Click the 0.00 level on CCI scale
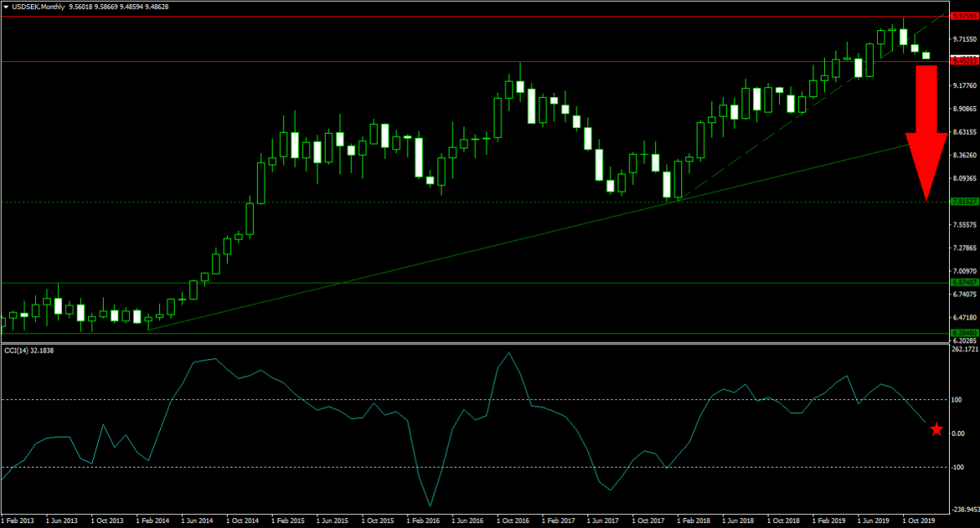The width and height of the screenshot is (980, 528). coord(959,433)
